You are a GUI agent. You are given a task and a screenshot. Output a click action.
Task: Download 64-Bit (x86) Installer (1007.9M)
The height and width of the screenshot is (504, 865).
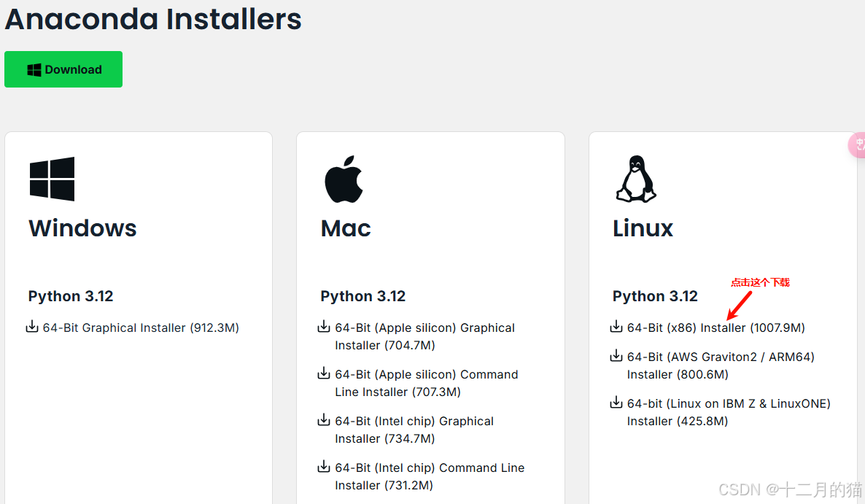(716, 328)
